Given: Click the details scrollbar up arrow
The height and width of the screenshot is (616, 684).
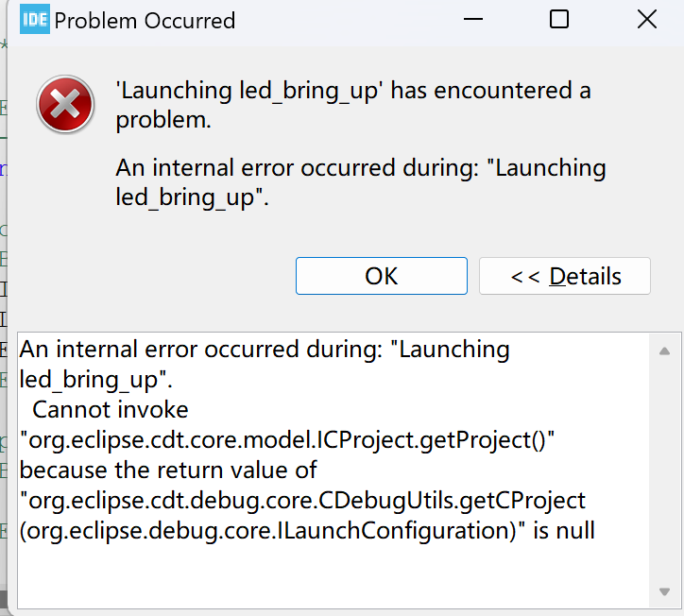Looking at the screenshot, I should coord(663,351).
